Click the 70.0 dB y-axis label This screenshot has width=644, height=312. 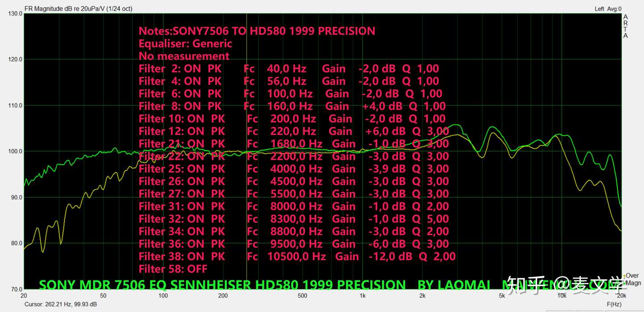pyautogui.click(x=16, y=289)
